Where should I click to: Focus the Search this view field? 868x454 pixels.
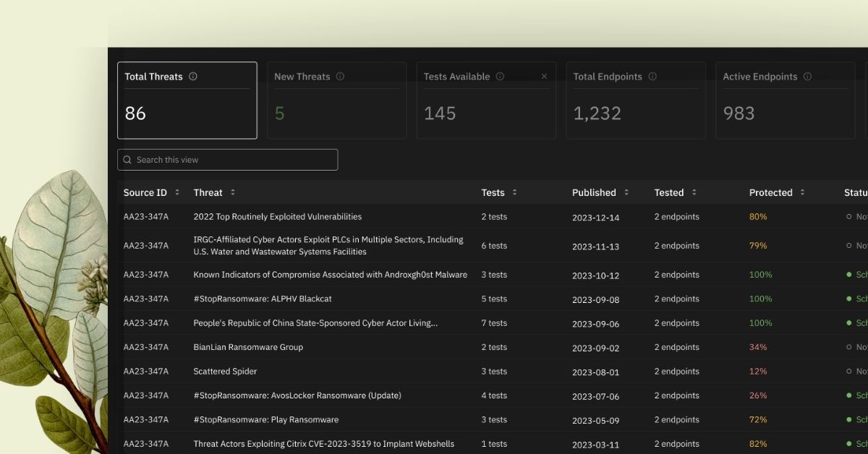click(x=228, y=160)
